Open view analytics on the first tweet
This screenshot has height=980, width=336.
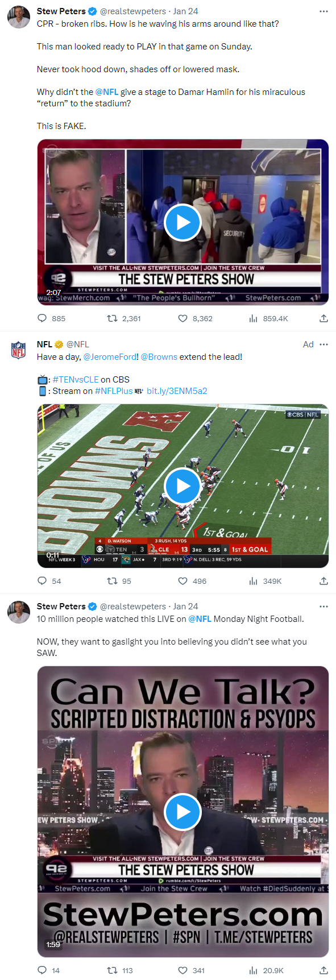[252, 318]
